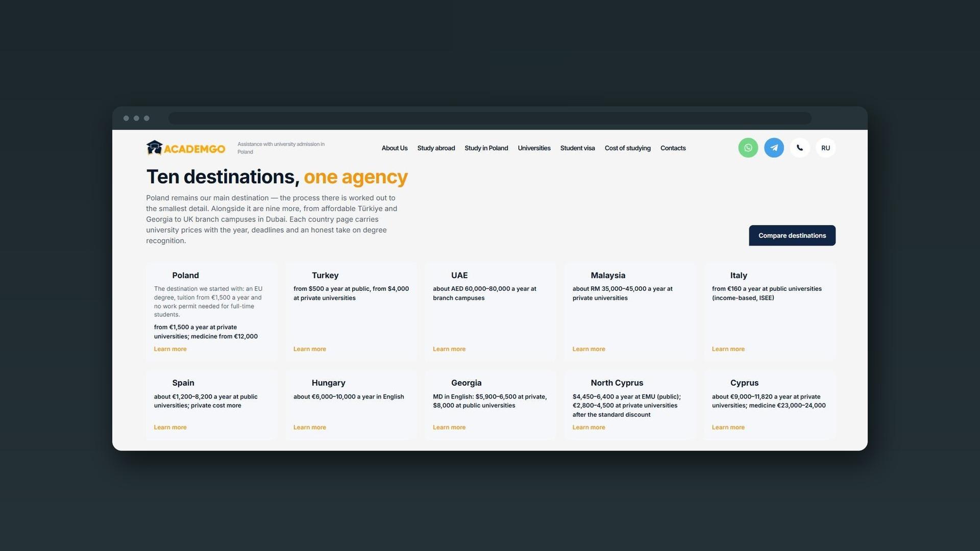Click the Compare destinations button
The height and width of the screenshot is (551, 980).
[792, 235]
